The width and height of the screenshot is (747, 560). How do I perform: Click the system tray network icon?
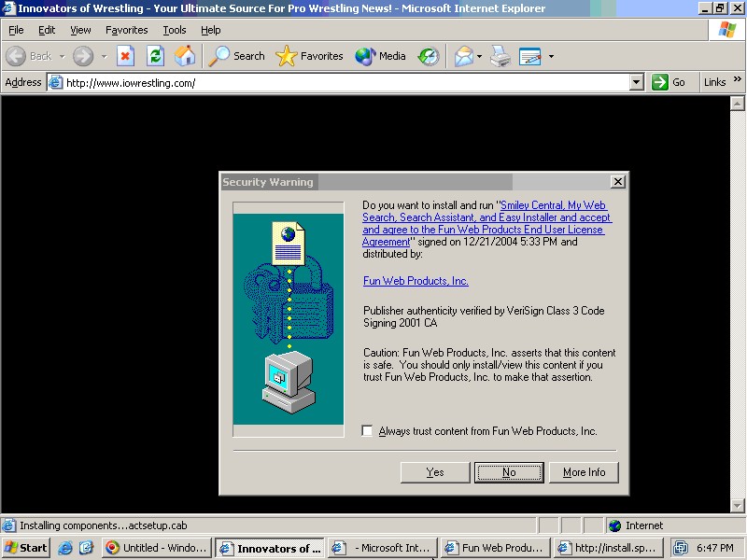pyautogui.click(x=681, y=548)
